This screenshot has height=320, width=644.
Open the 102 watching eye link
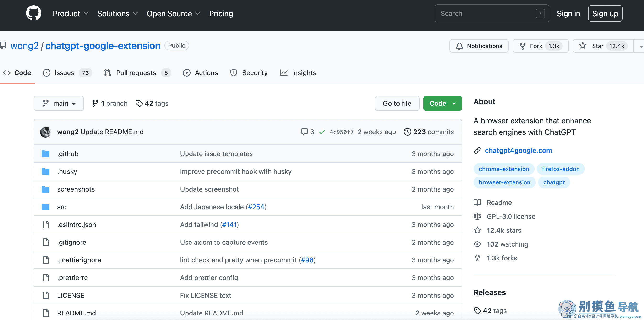507,244
